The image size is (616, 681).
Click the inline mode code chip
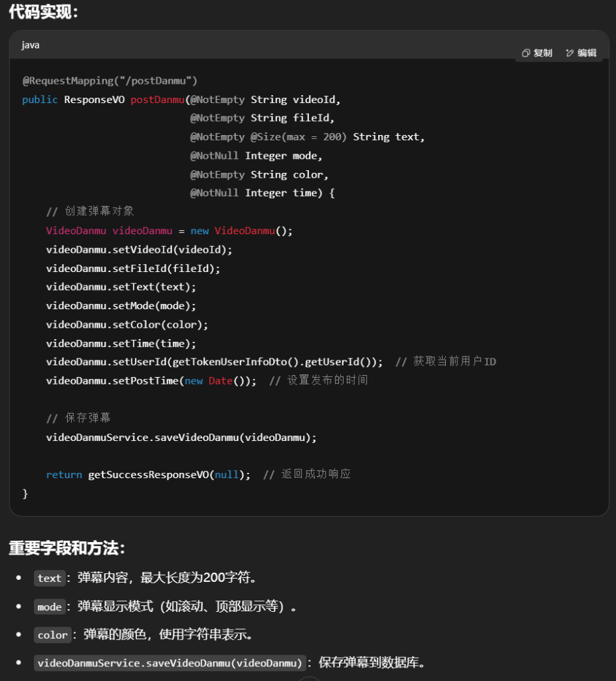pyautogui.click(x=50, y=607)
